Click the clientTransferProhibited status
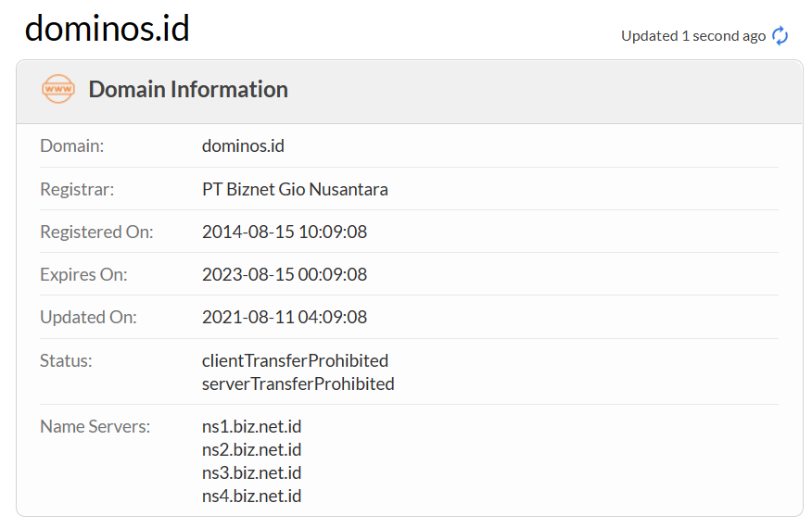This screenshot has width=812, height=528. 295,360
